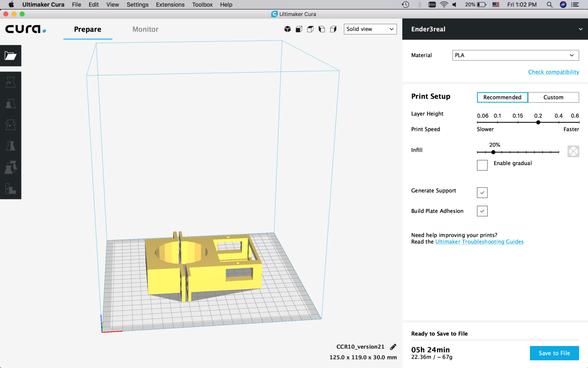This screenshot has height=368, width=588.
Task: Open the Ultimaker Troubleshooting Guides link
Action: [x=479, y=242]
